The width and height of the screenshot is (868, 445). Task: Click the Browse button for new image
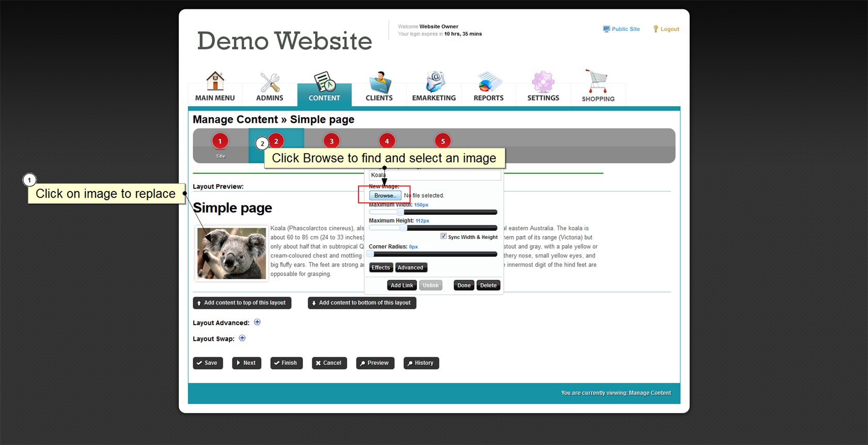click(385, 196)
